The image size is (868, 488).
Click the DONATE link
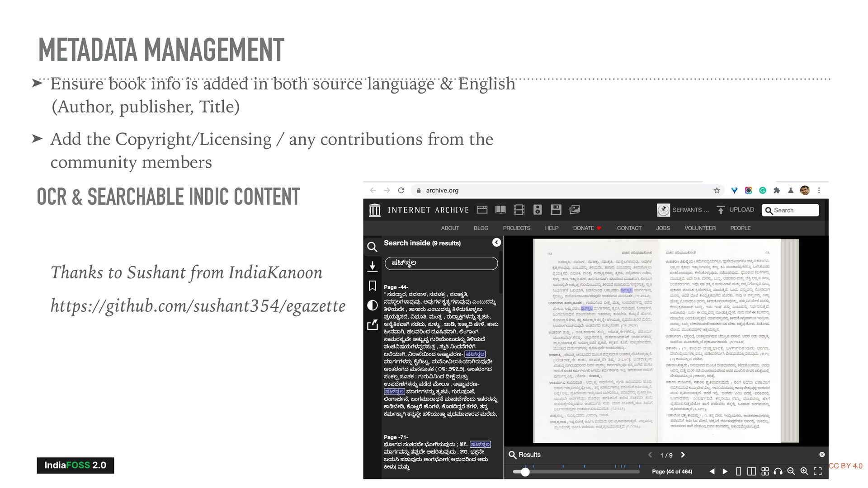pos(587,228)
